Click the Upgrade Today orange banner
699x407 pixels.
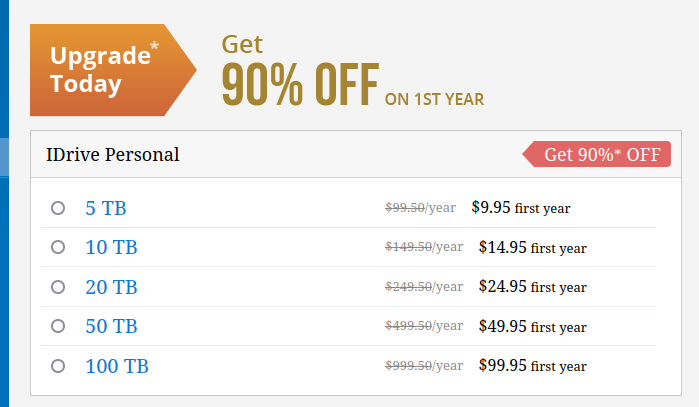[x=113, y=70]
